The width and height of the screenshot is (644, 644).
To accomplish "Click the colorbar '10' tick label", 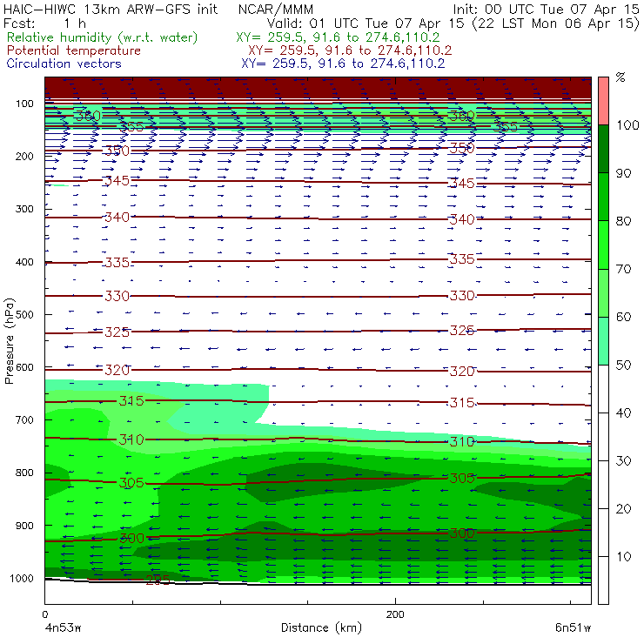I will click(x=623, y=556).
